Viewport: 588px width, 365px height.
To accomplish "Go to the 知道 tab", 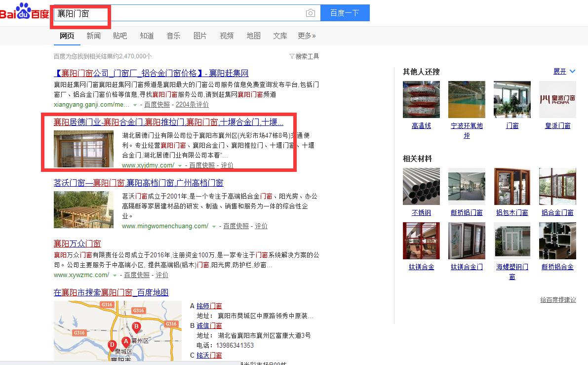I will pyautogui.click(x=147, y=36).
